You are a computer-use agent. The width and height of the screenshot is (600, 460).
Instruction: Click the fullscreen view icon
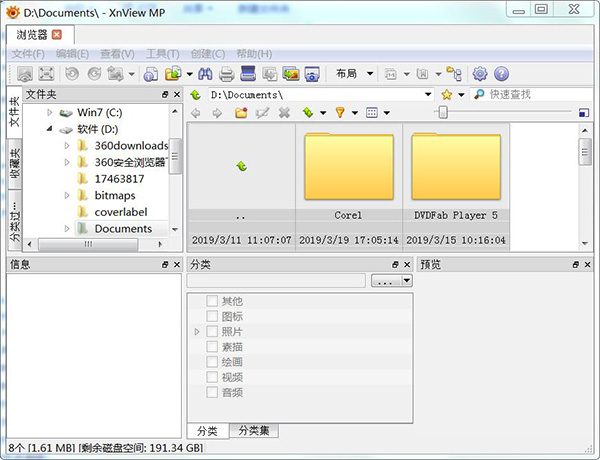46,73
